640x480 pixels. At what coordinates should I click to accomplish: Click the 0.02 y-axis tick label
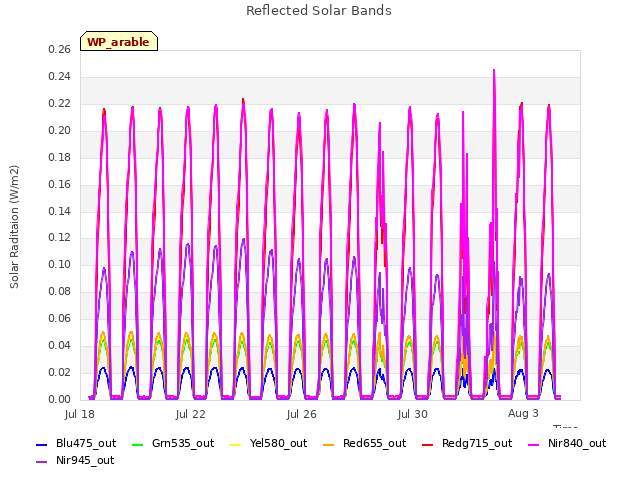60,372
